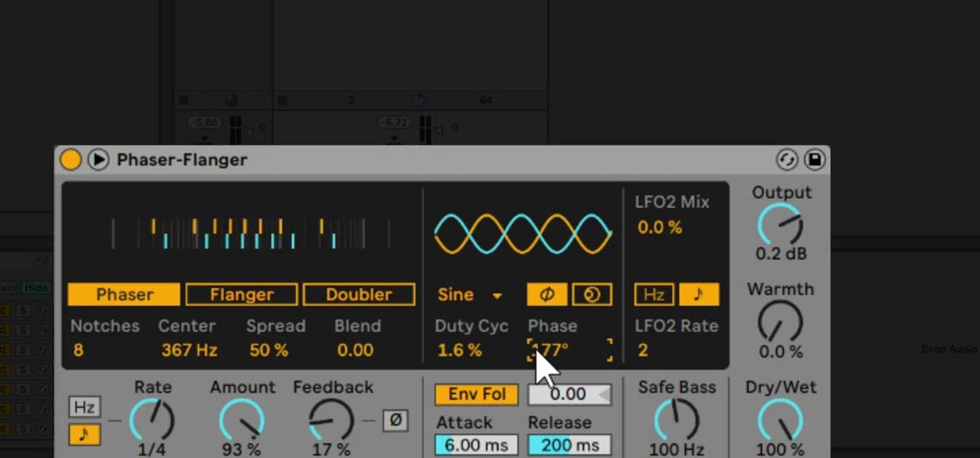Click the 93 % Amount value

(x=241, y=449)
